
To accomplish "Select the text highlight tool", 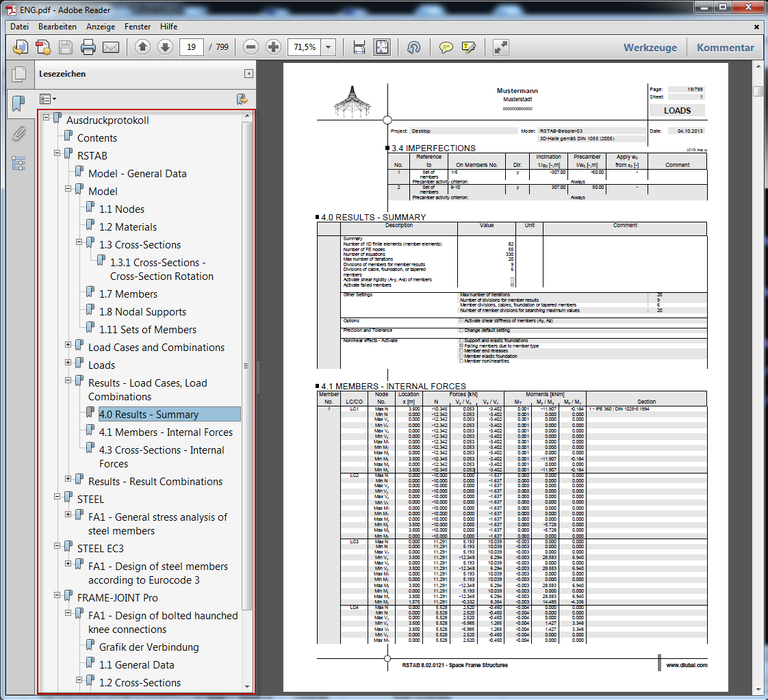I will [x=469, y=47].
